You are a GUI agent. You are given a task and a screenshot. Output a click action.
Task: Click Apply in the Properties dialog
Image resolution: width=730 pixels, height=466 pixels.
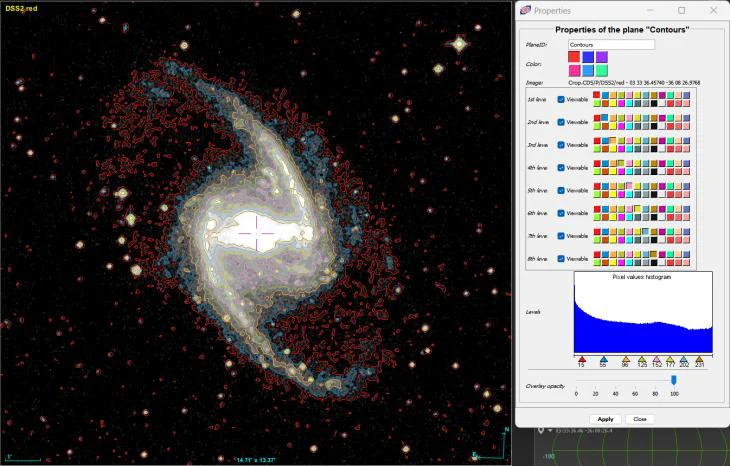(x=605, y=419)
